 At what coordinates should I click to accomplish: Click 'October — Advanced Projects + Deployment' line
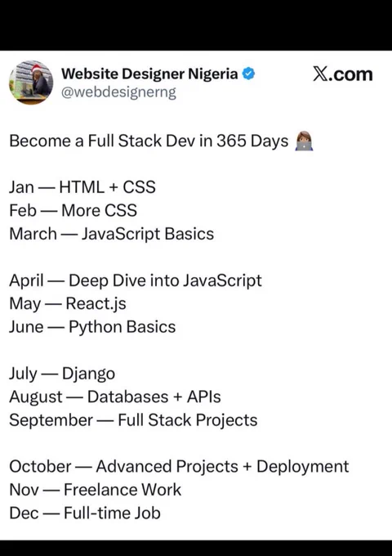[x=179, y=467]
